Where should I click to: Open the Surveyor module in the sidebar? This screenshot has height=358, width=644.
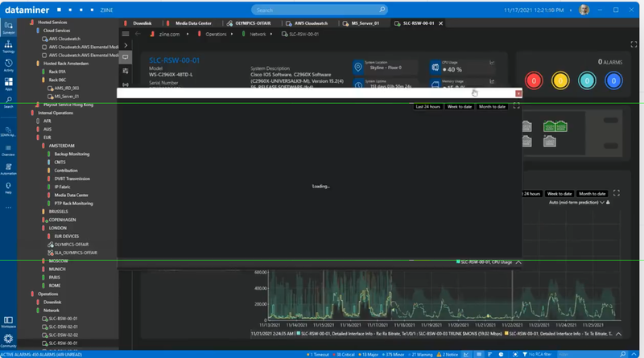click(8, 27)
